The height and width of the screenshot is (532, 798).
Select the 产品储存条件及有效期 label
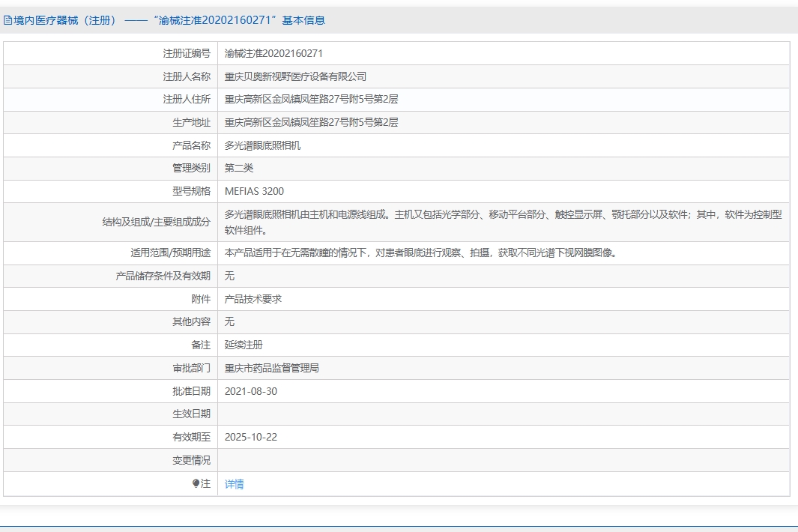[x=163, y=276]
